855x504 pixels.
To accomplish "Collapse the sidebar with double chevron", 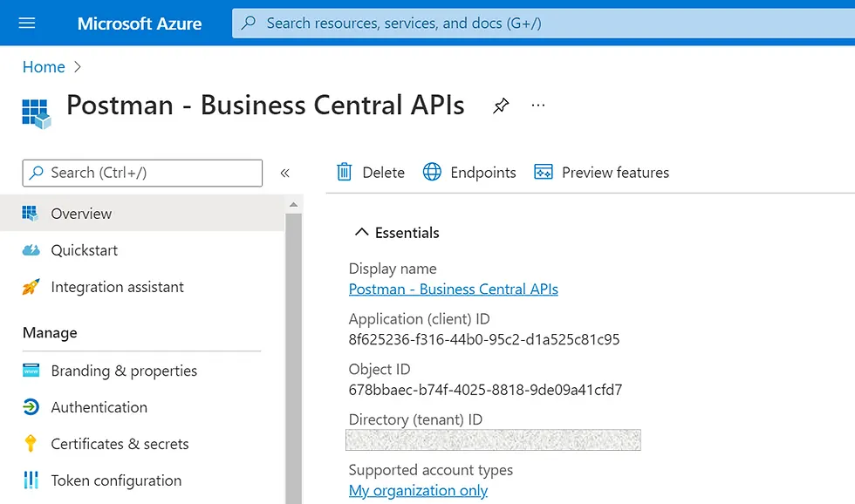I will tap(284, 173).
